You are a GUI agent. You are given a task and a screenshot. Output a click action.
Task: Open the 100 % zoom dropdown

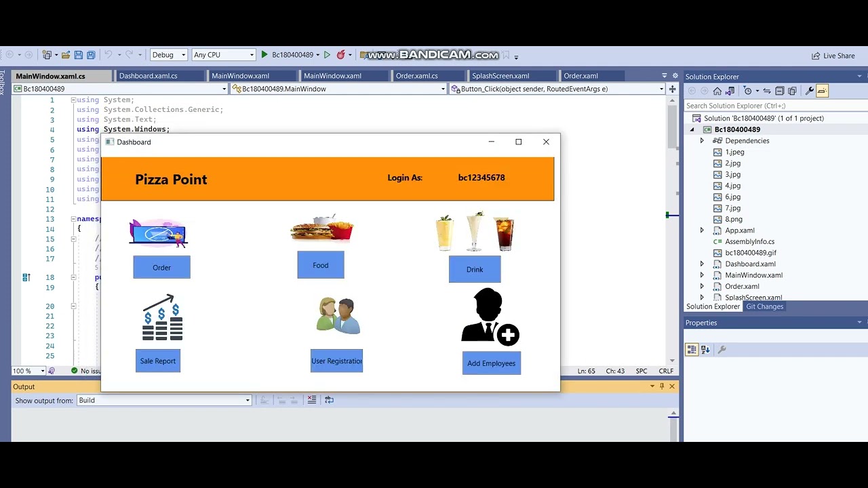coord(28,371)
